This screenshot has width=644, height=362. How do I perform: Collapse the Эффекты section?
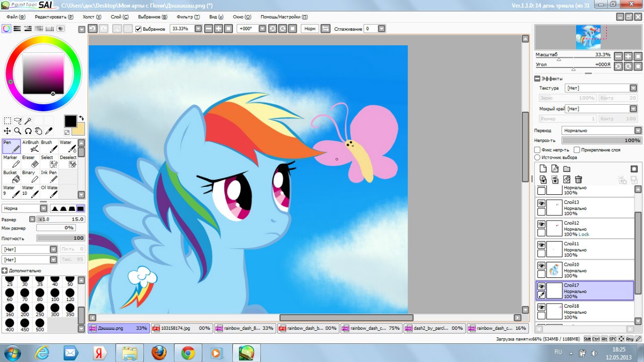(x=537, y=79)
